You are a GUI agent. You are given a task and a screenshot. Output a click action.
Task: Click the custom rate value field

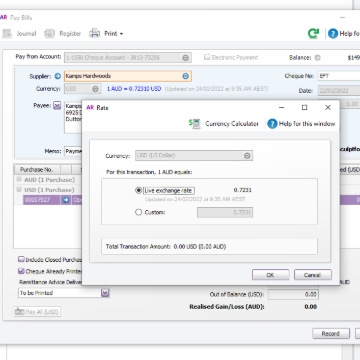[225, 212]
